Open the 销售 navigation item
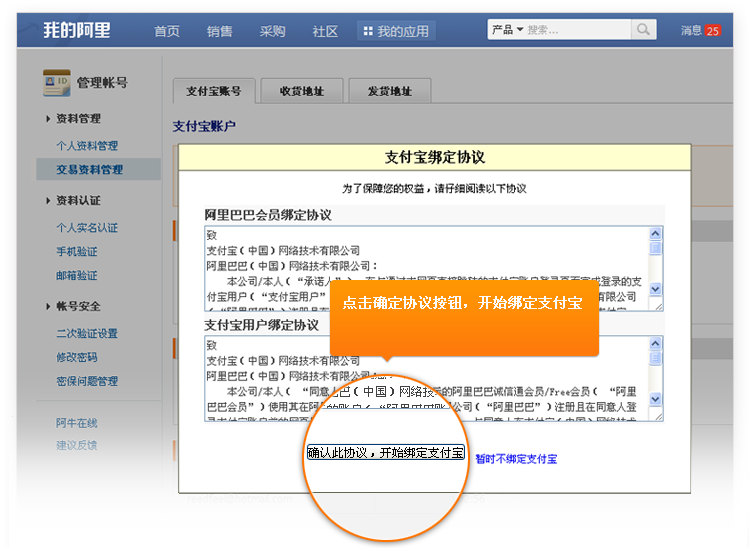 [x=220, y=32]
